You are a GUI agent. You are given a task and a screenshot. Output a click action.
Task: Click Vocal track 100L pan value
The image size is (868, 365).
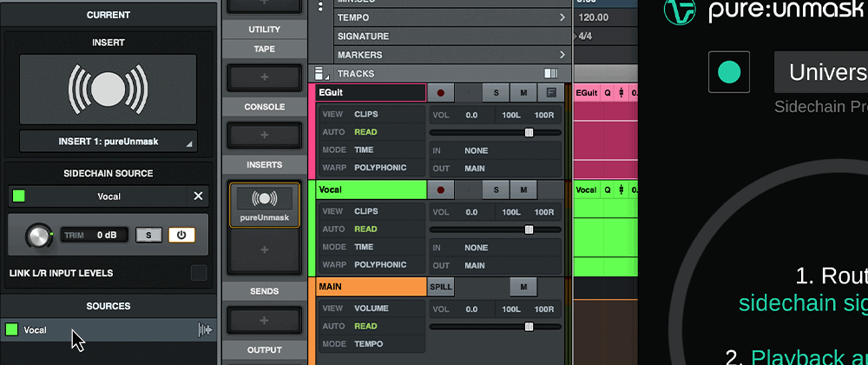pos(511,212)
